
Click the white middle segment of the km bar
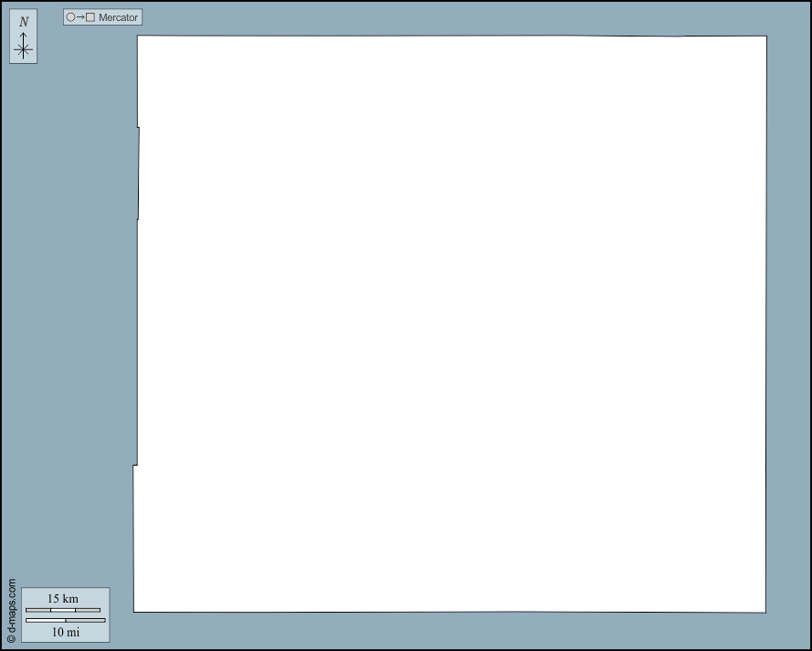tap(63, 610)
